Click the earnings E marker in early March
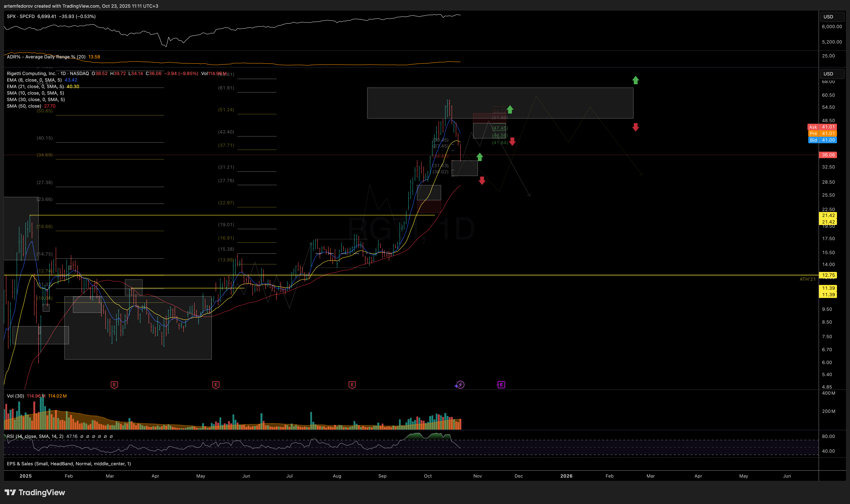The image size is (850, 504). 115,385
